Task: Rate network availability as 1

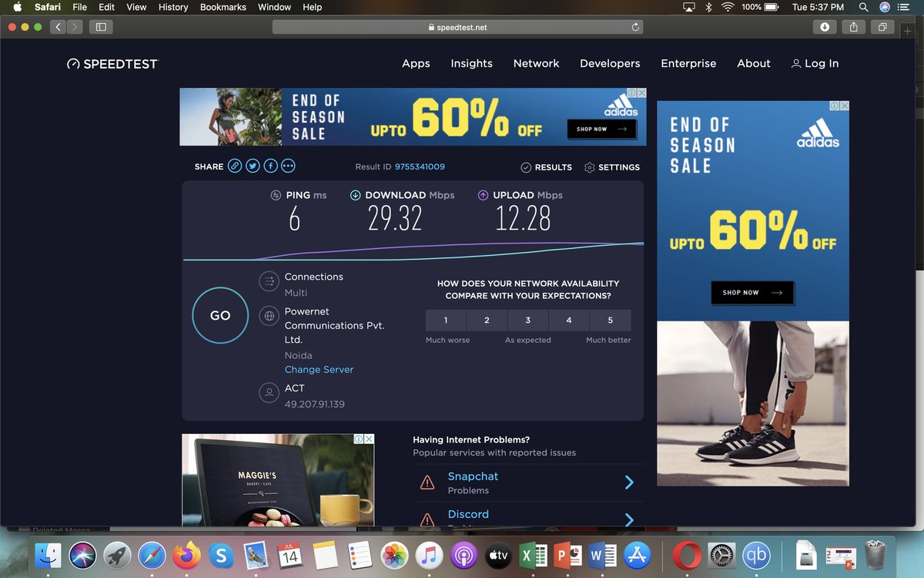Action: coord(446,320)
